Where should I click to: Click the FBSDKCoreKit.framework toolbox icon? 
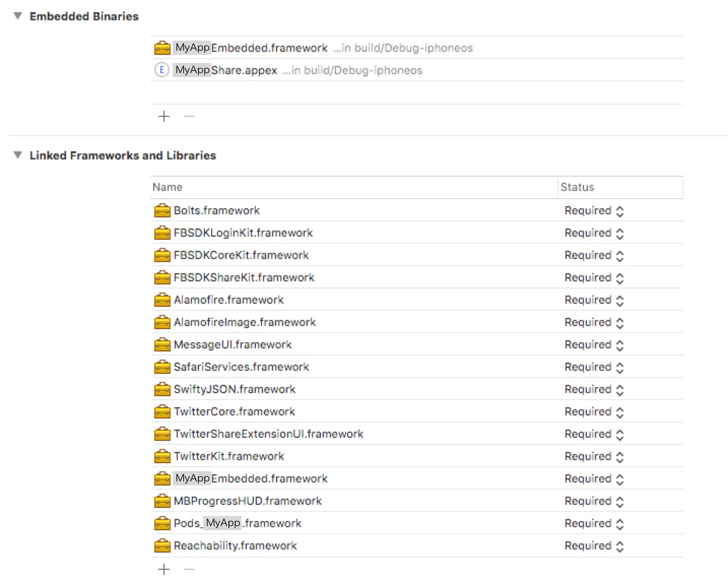tap(162, 255)
